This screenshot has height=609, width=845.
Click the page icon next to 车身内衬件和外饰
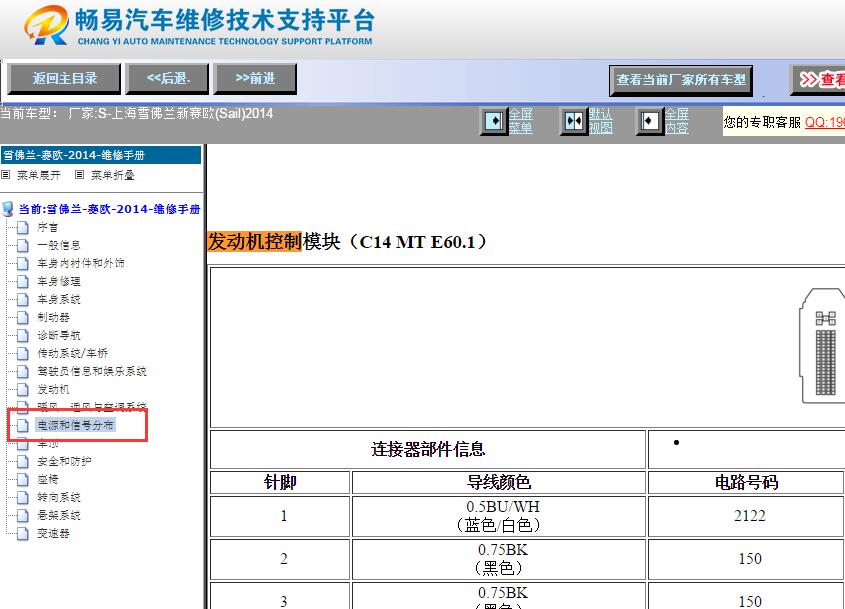(23, 264)
